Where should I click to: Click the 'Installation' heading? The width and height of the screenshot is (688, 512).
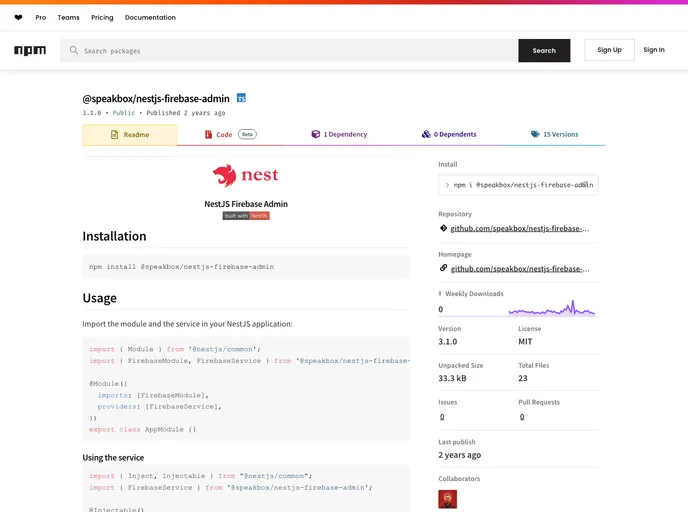[x=115, y=236]
